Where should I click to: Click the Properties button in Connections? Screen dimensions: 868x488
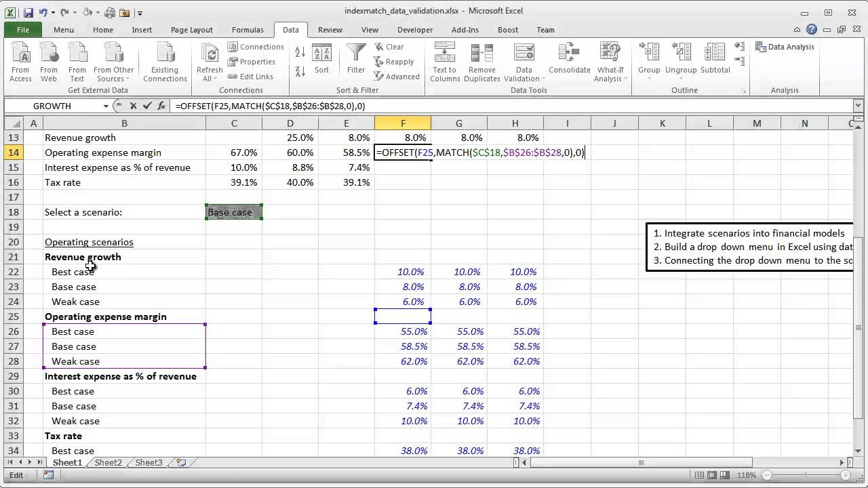coord(252,62)
